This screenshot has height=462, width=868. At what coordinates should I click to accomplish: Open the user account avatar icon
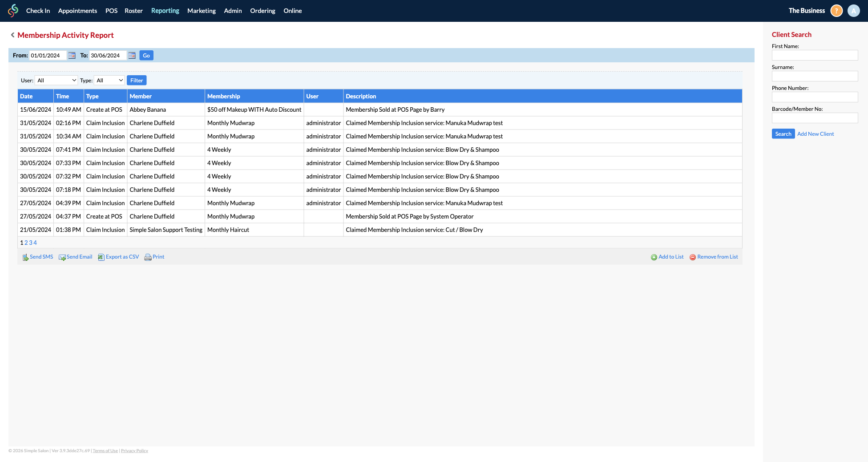coord(853,11)
